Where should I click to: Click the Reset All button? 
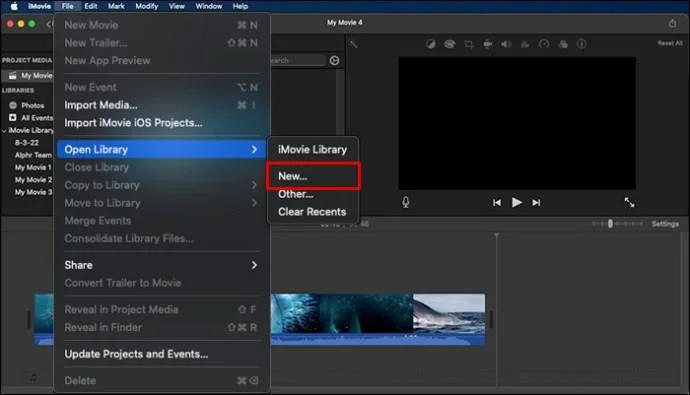click(x=670, y=43)
